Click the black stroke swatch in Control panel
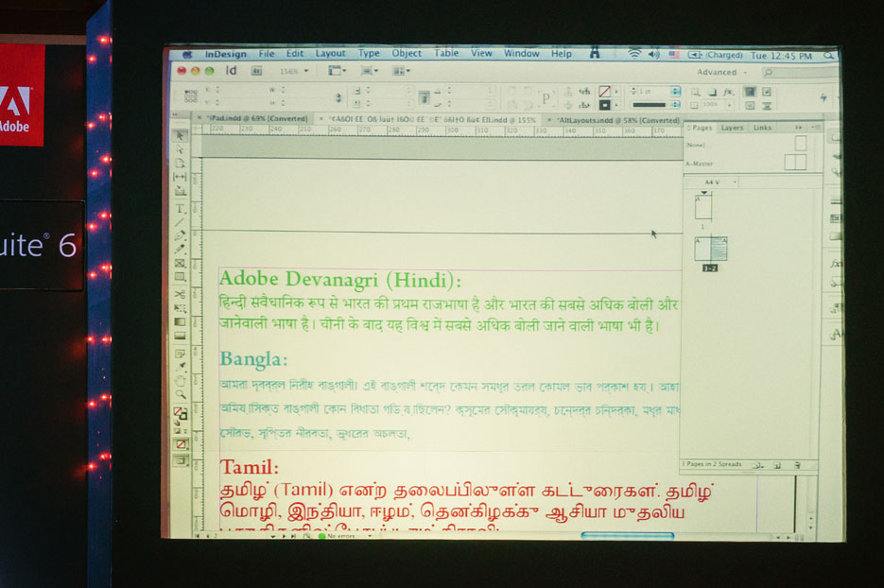Image resolution: width=884 pixels, height=588 pixels. click(x=604, y=105)
